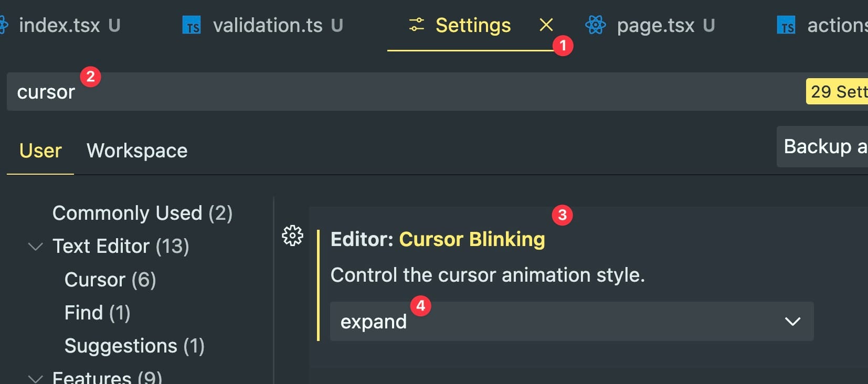Select Cursor (6) category in tree
868x384 pixels.
pos(110,280)
